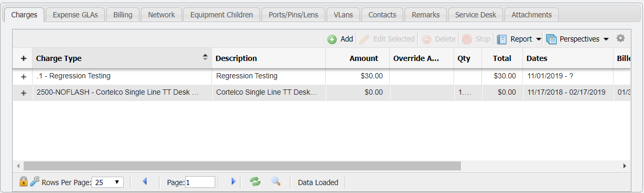Go to next page arrow
Image resolution: width=644 pixels, height=193 pixels.
pyautogui.click(x=234, y=181)
